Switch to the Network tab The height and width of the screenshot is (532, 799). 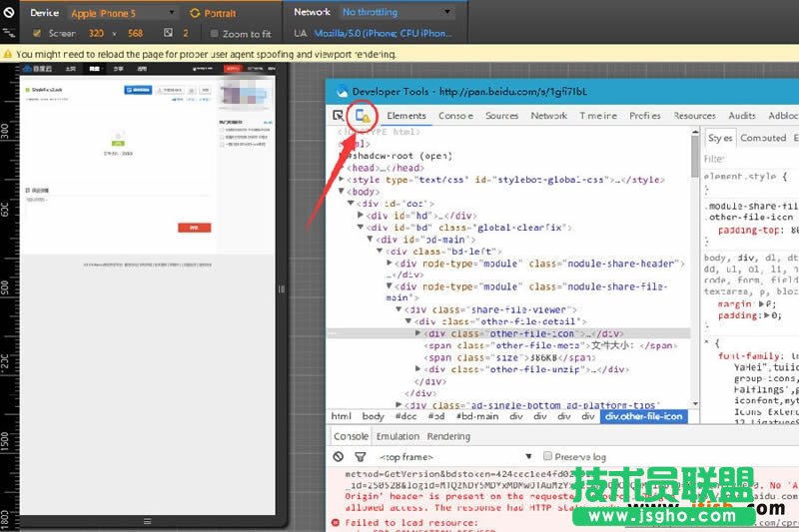point(548,116)
